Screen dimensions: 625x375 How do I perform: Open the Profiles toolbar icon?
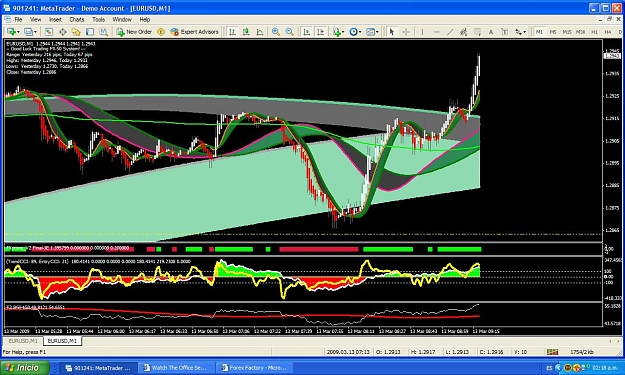[x=28, y=32]
